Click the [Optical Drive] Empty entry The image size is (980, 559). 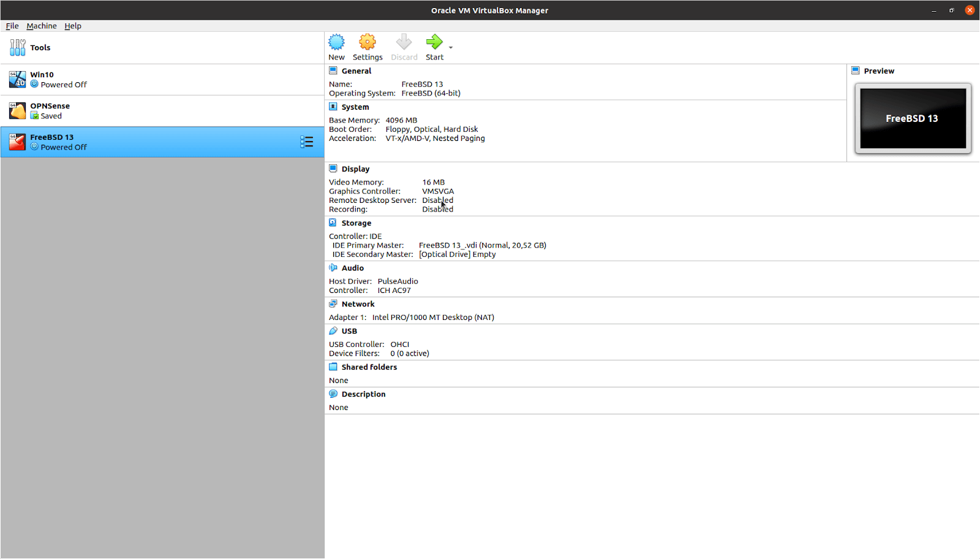(x=458, y=254)
